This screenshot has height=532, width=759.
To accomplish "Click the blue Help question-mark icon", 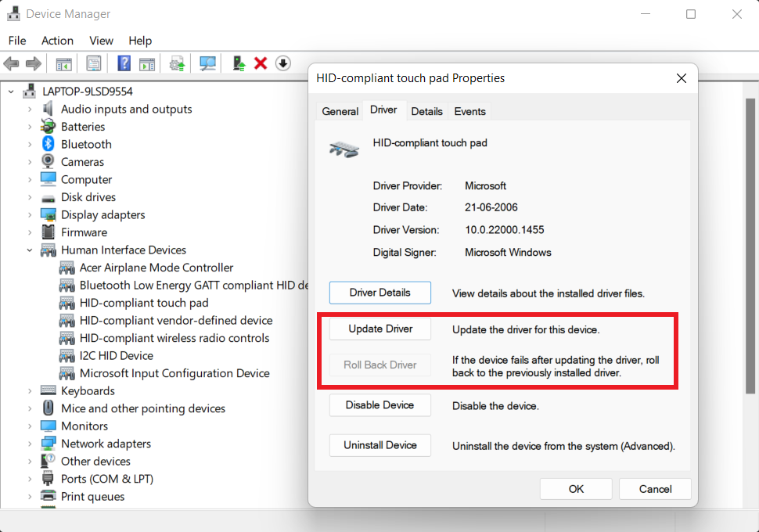I will point(124,63).
